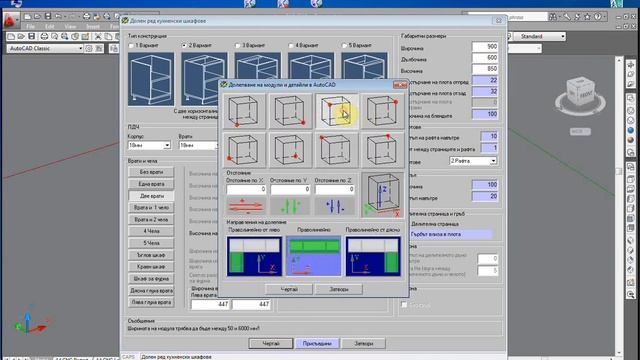The width and height of the screenshot is (640, 360).
Task: Click 'Краен шкаф' button
Action: (151, 267)
